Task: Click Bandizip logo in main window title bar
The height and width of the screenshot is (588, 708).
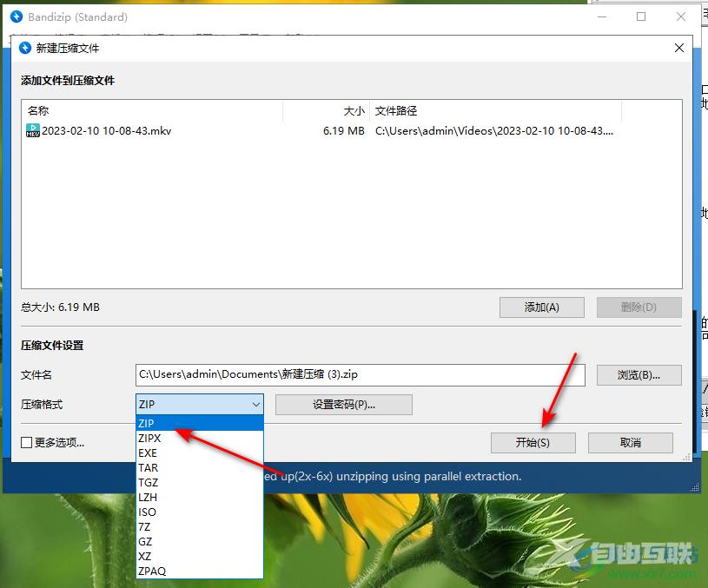Action: click(17, 17)
